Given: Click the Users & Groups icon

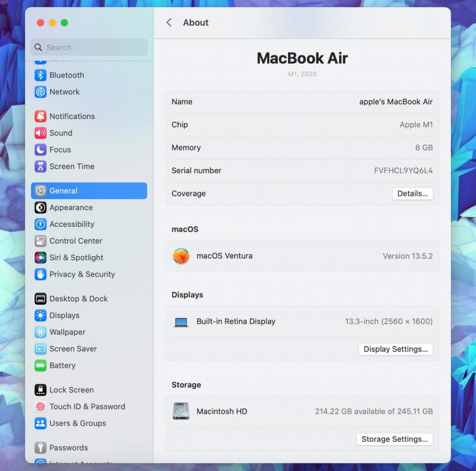Looking at the screenshot, I should [40, 423].
